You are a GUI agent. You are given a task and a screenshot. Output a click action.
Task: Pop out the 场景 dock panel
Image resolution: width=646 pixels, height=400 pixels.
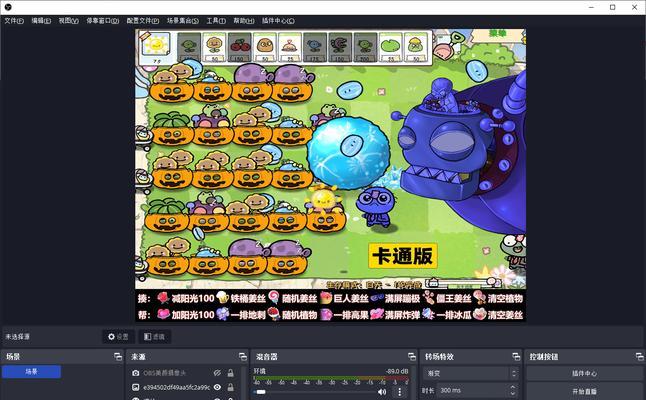click(118, 356)
